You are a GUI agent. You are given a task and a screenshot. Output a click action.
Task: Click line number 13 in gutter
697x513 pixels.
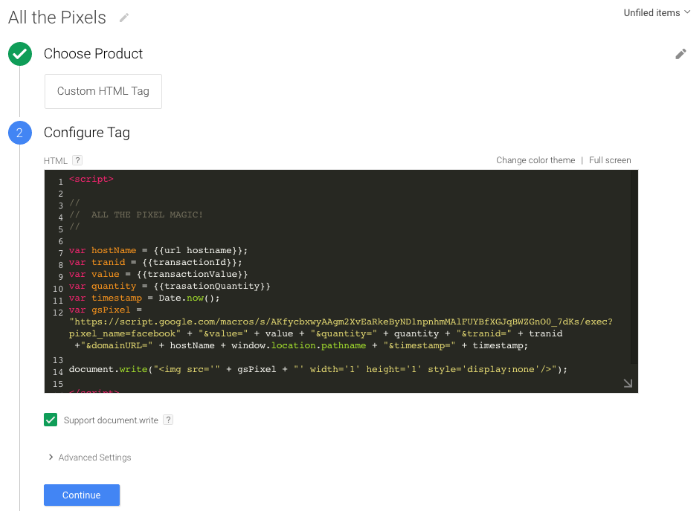tap(58, 360)
